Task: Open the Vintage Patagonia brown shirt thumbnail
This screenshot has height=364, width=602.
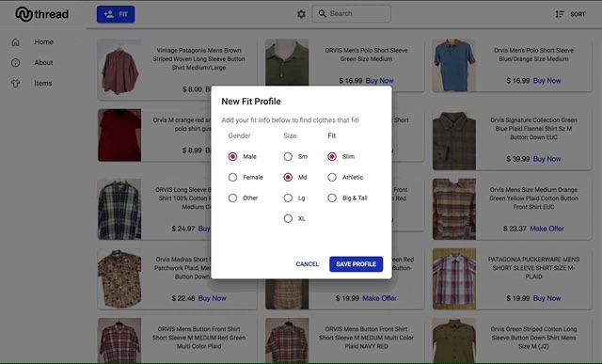Action: (x=119, y=69)
